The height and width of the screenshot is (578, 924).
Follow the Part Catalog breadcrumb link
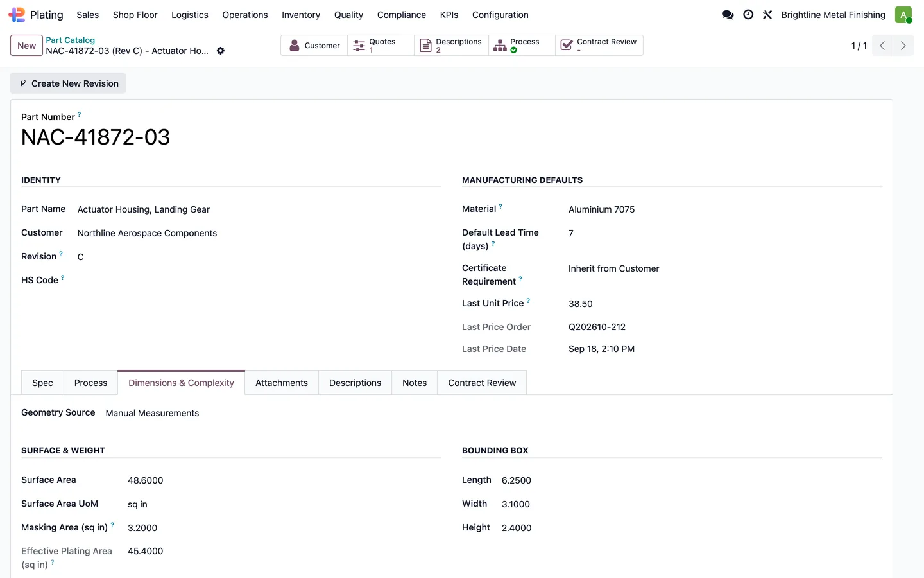point(71,40)
